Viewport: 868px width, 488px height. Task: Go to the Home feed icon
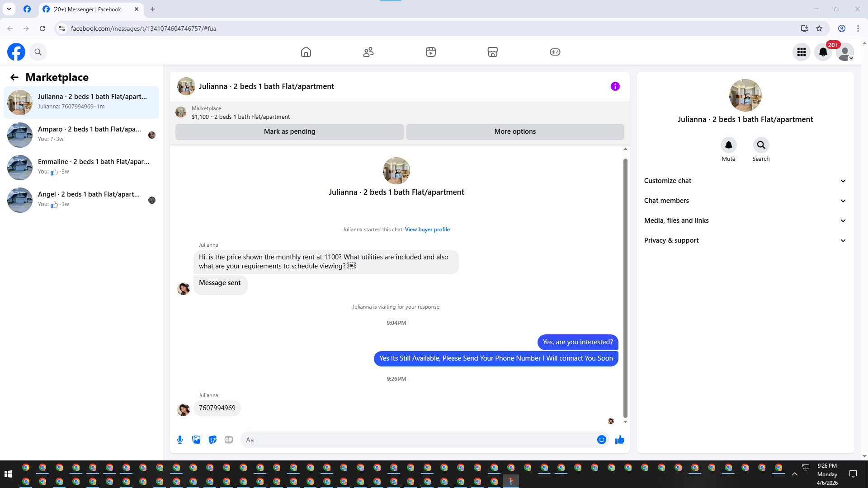[x=306, y=52]
